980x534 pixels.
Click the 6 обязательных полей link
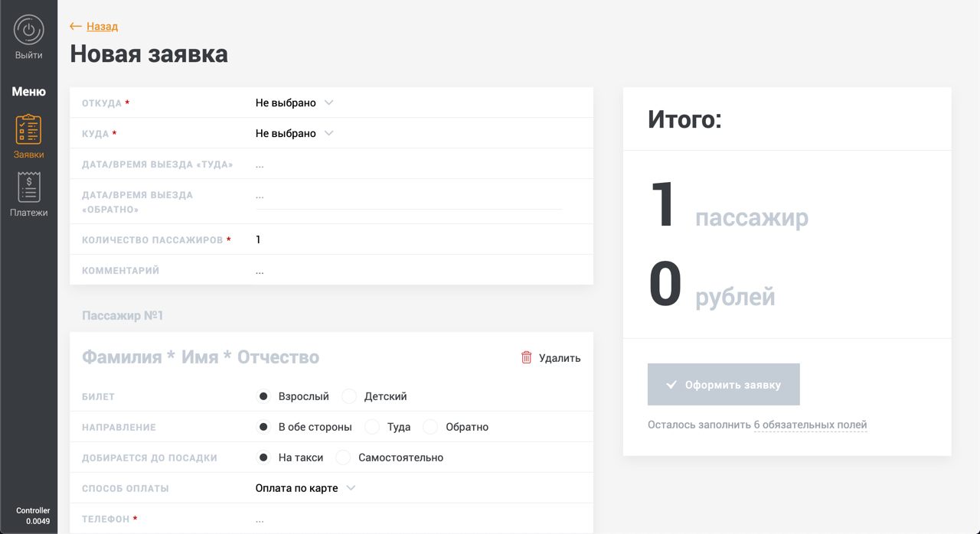[x=810, y=425]
